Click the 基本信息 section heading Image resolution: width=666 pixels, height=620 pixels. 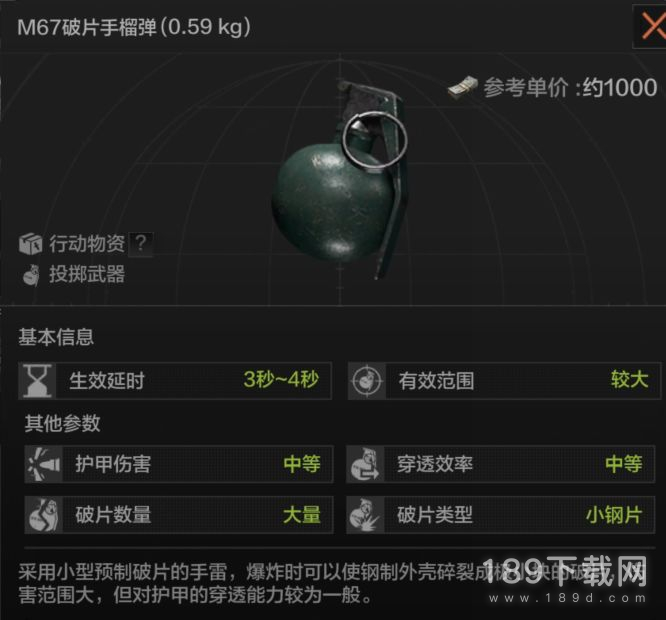56,337
